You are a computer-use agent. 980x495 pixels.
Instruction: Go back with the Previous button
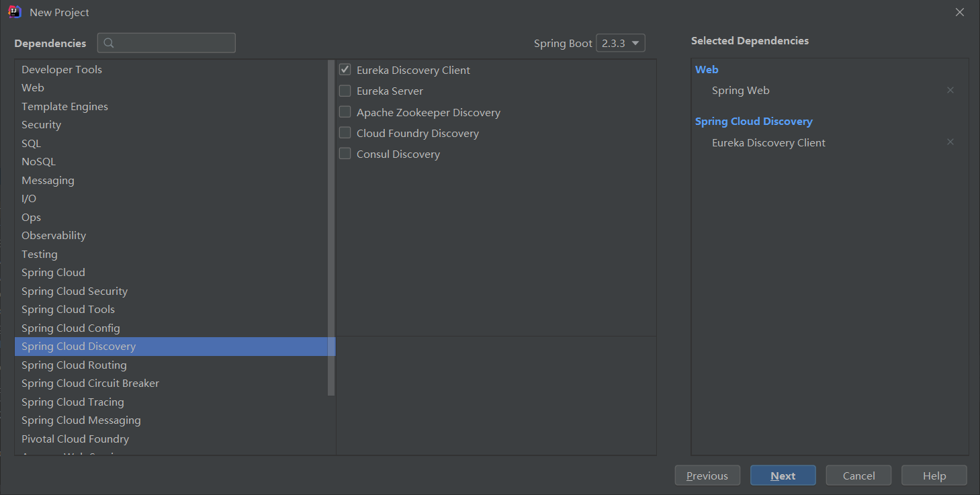707,476
